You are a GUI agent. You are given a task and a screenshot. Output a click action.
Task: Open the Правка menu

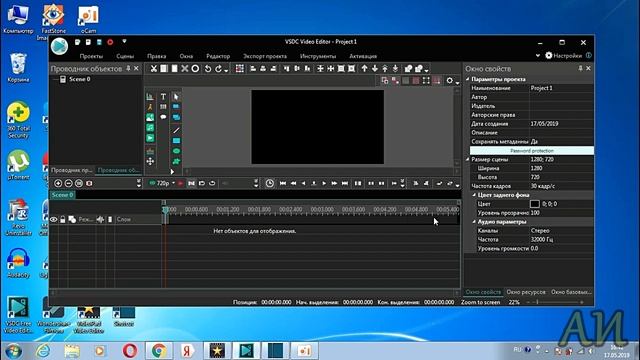(x=156, y=56)
